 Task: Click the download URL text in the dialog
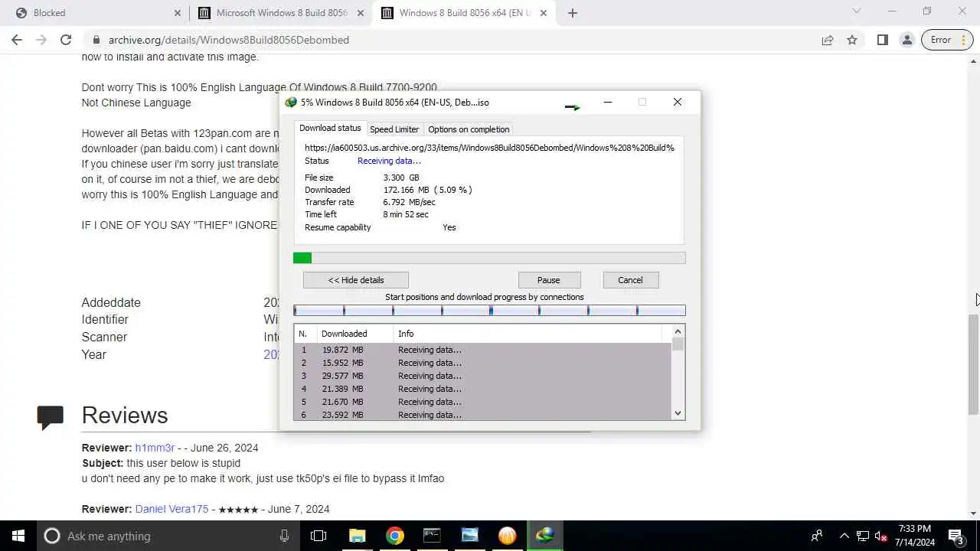pyautogui.click(x=489, y=148)
